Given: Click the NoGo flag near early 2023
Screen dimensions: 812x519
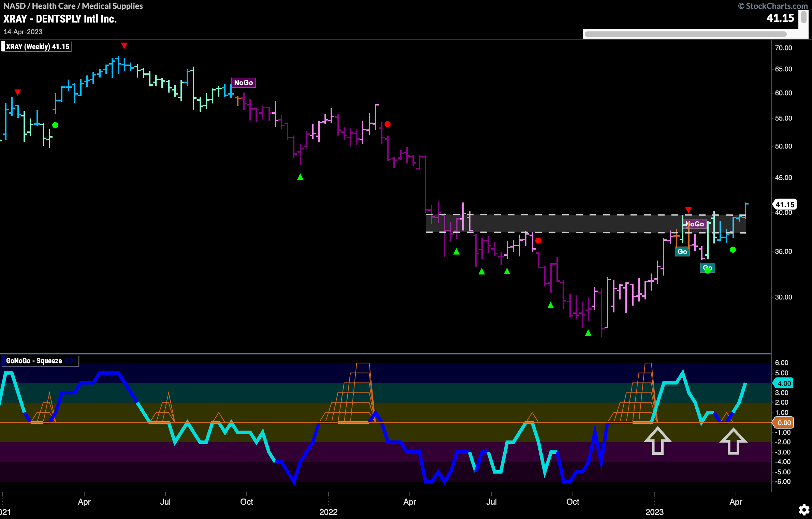Looking at the screenshot, I should point(695,224).
